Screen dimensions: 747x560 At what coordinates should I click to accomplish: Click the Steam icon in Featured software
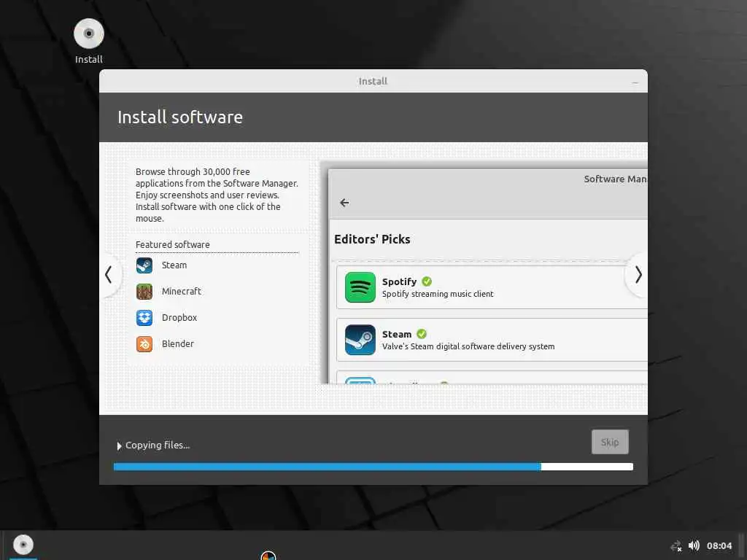pos(144,265)
